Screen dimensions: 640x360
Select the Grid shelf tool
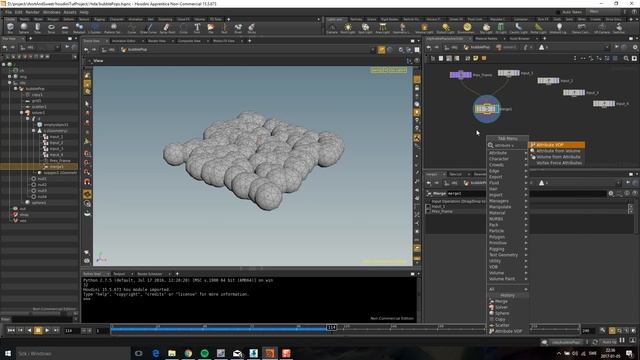[65, 28]
